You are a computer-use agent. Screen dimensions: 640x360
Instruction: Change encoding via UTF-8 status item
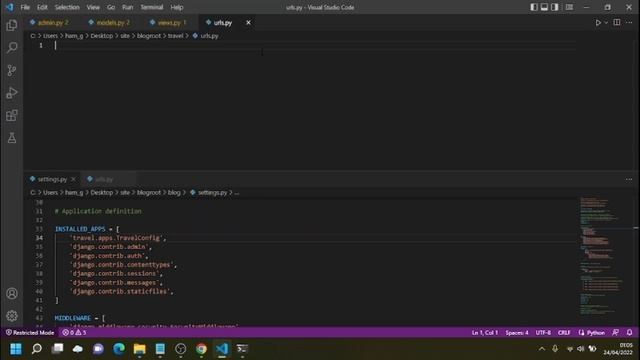tap(543, 333)
